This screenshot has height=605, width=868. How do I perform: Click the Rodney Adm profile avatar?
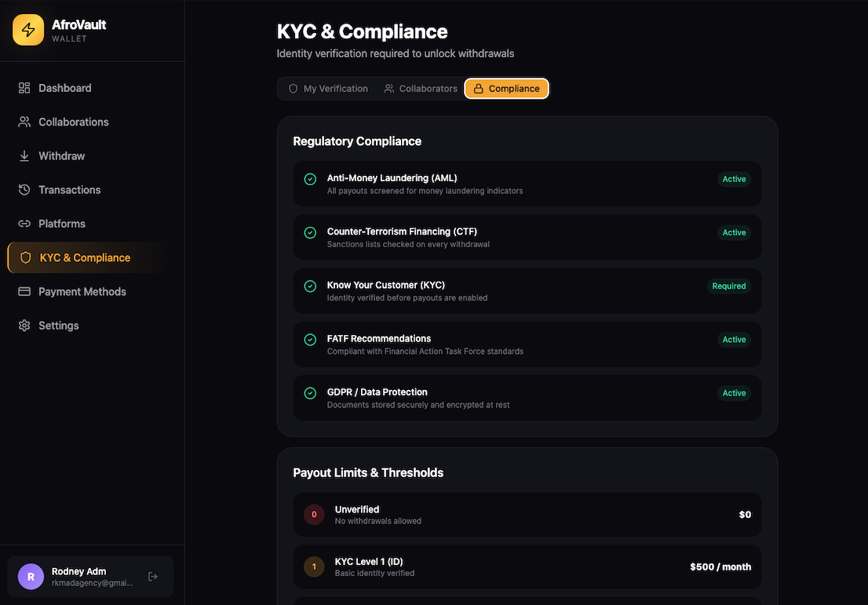[31, 577]
